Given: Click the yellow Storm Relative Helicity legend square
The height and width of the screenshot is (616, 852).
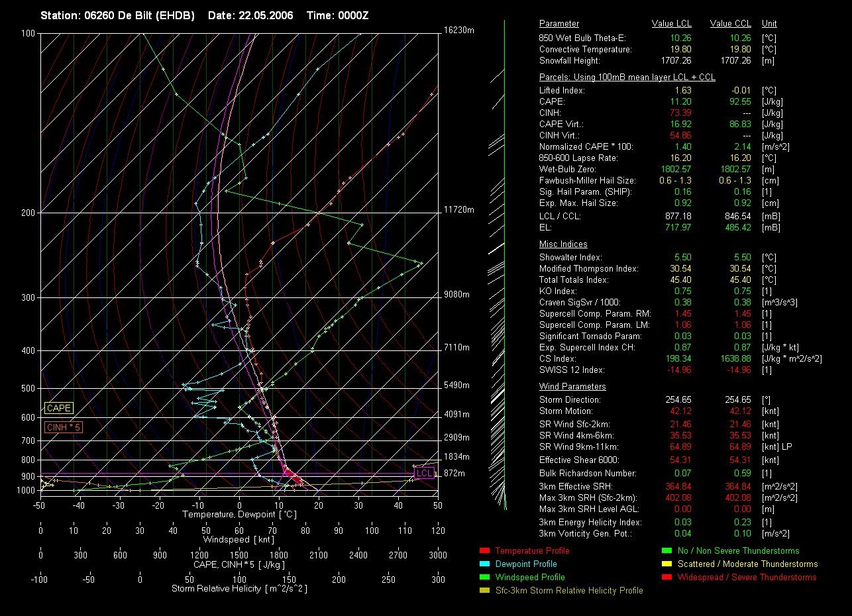Looking at the screenshot, I should click(484, 590).
